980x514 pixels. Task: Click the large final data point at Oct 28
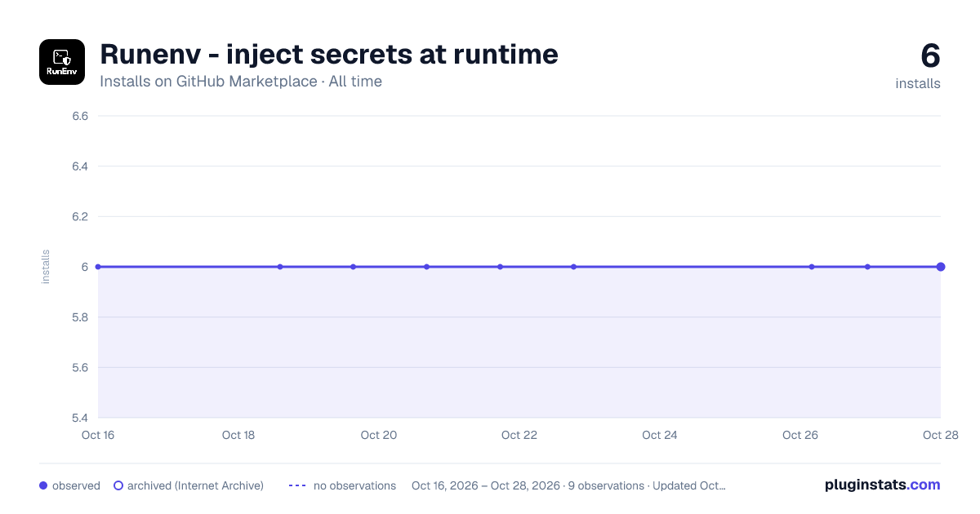pyautogui.click(x=941, y=267)
